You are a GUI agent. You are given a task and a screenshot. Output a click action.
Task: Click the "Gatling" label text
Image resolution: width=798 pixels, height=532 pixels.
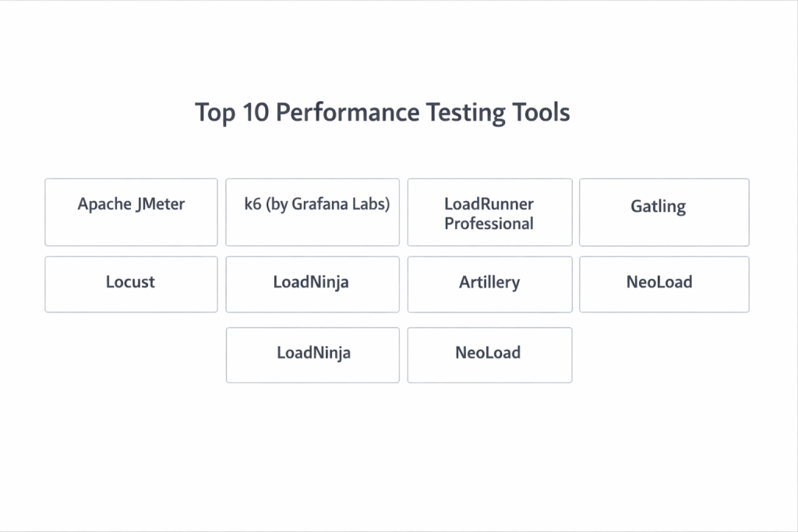pos(659,207)
